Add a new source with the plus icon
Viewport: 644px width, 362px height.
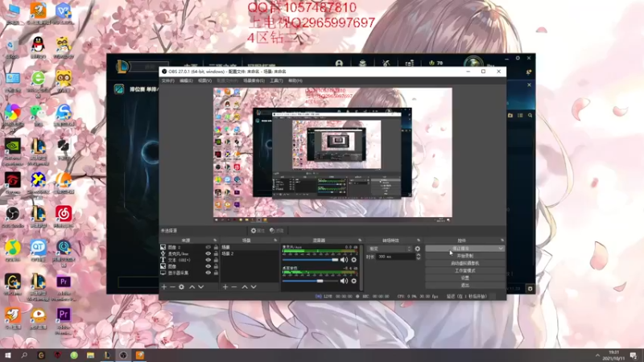pos(164,287)
